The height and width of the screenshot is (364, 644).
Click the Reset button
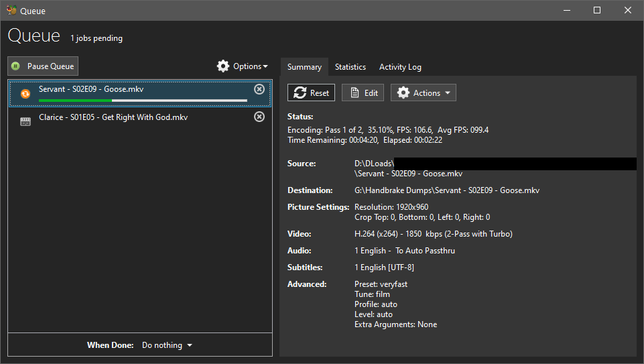[312, 93]
